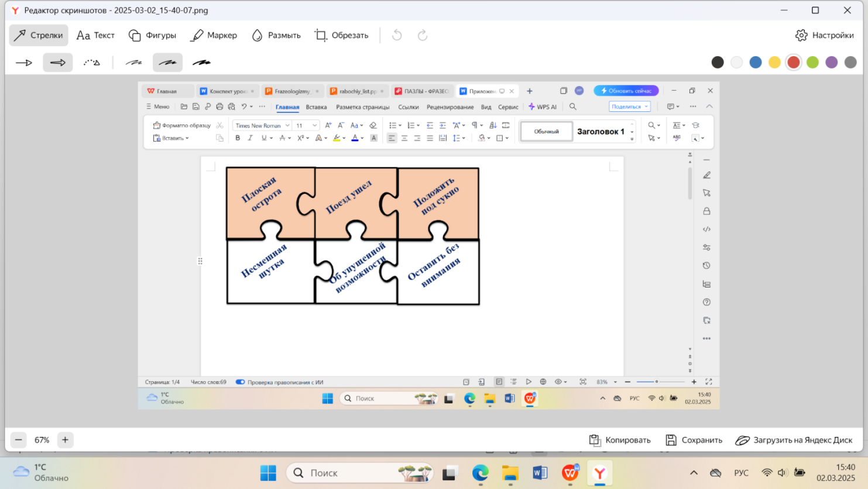Open Настройки settings
This screenshot has height=489, width=868.
tap(825, 35)
